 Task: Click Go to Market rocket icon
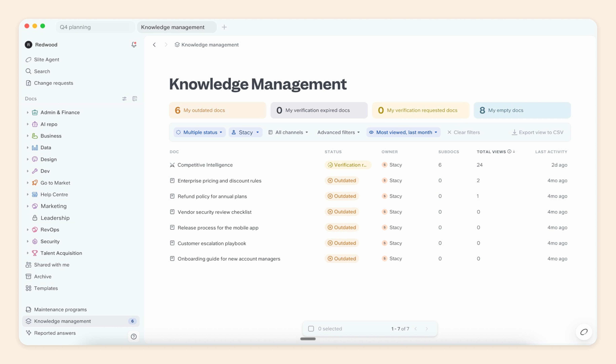tap(35, 183)
